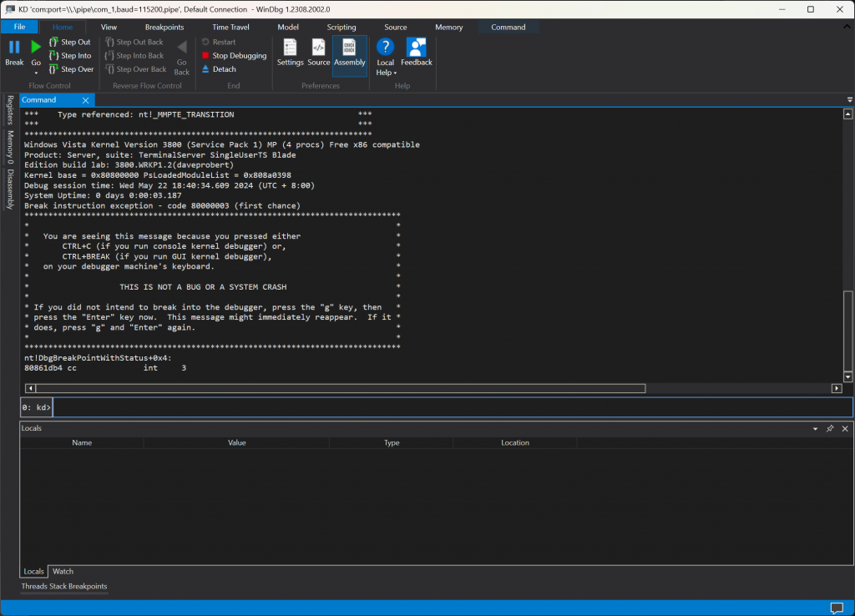Click the Restart icon
855x616 pixels.
tap(205, 42)
